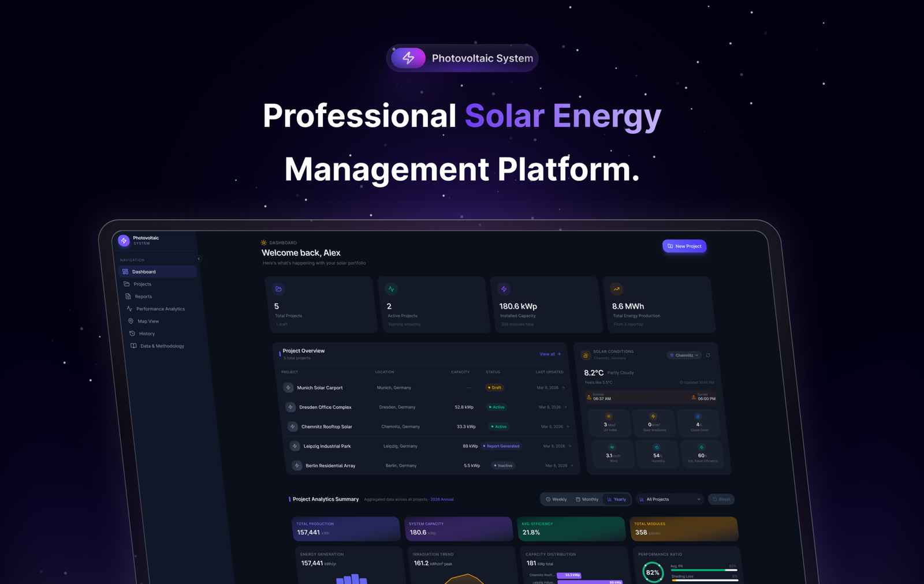Click the New Project button

tap(684, 246)
